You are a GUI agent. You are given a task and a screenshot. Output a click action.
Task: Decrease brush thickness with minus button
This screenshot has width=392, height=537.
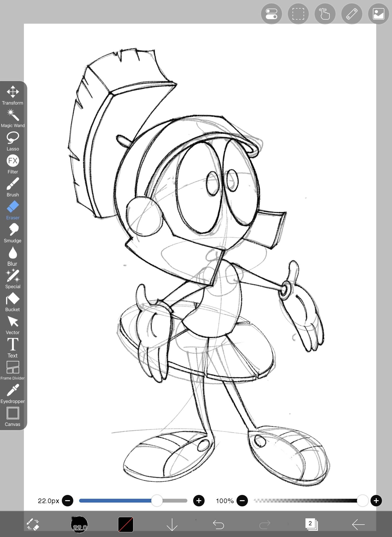click(x=68, y=500)
